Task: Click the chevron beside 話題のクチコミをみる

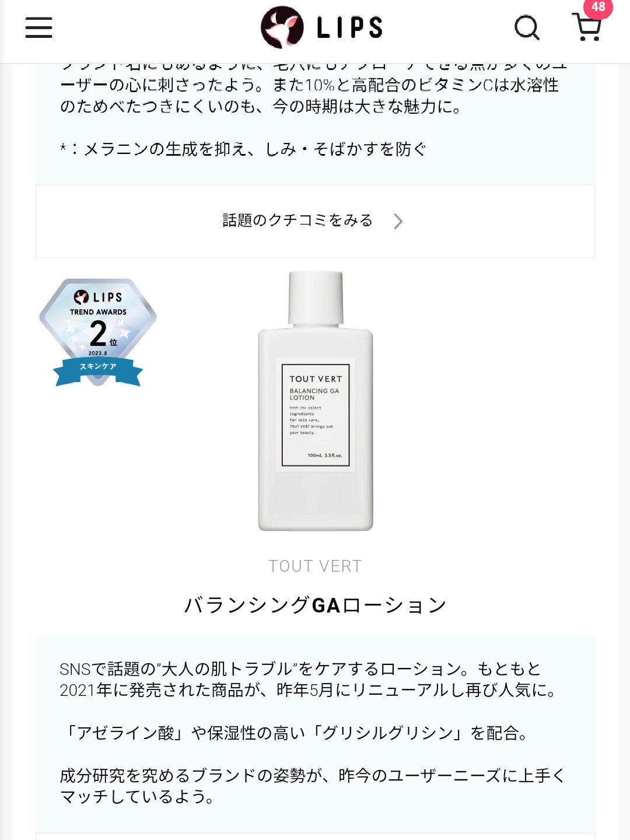Action: click(398, 221)
